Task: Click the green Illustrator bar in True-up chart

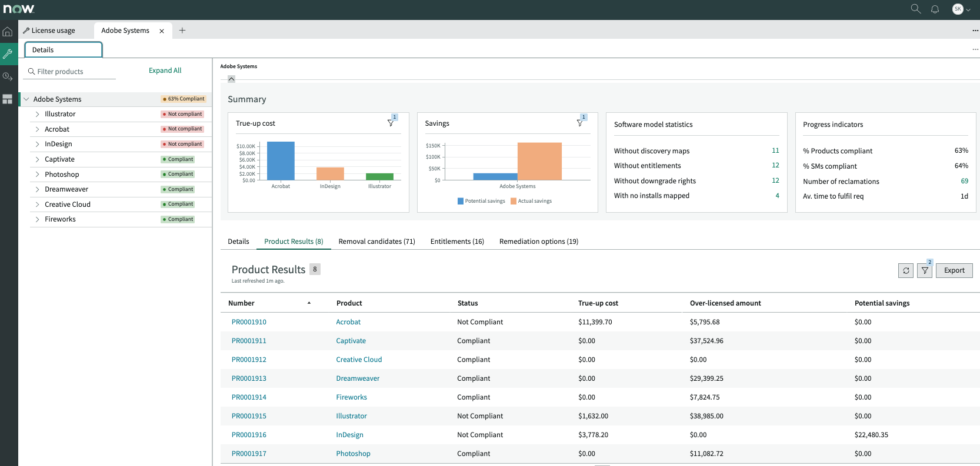Action: (x=379, y=176)
